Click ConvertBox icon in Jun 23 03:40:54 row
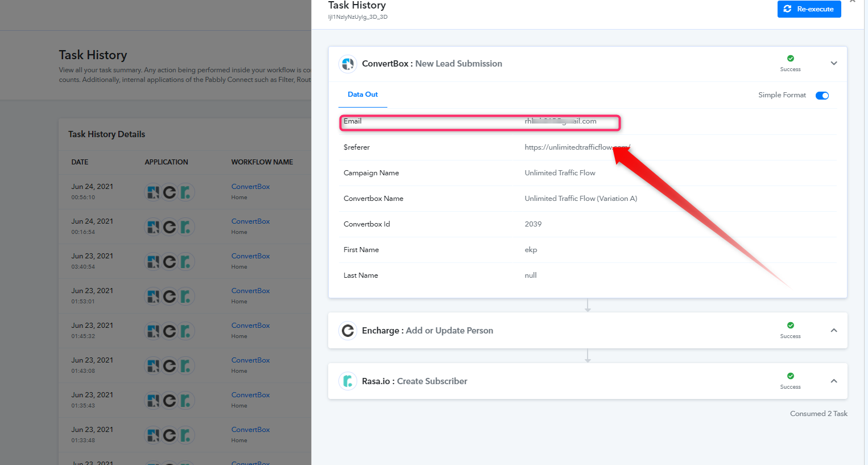Viewport: 868px width, 465px height. [154, 262]
